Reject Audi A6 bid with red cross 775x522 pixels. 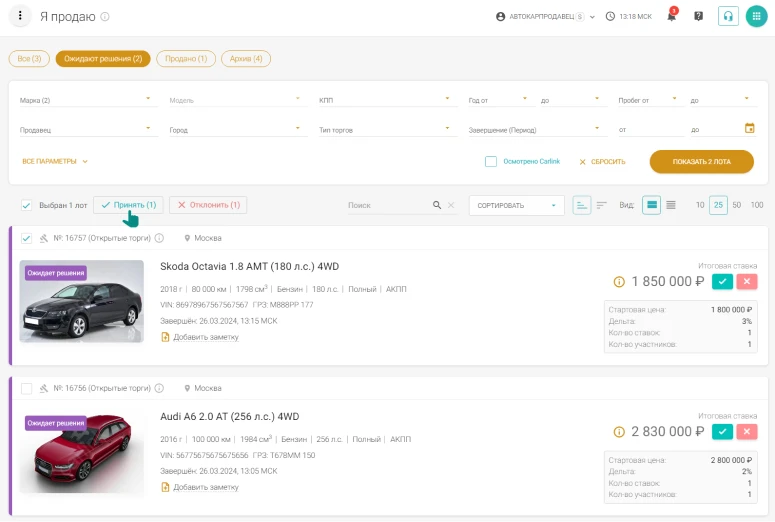[746, 431]
